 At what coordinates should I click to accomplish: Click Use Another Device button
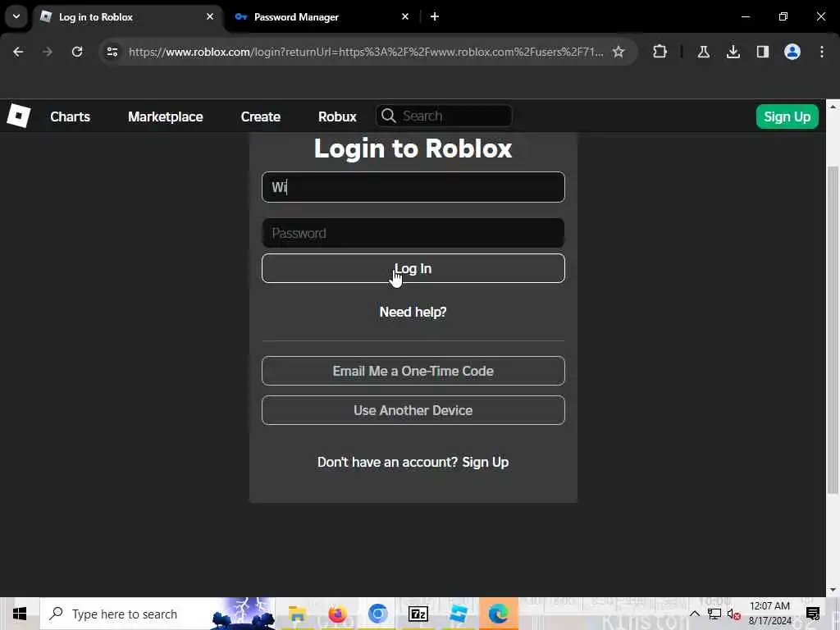pyautogui.click(x=413, y=410)
